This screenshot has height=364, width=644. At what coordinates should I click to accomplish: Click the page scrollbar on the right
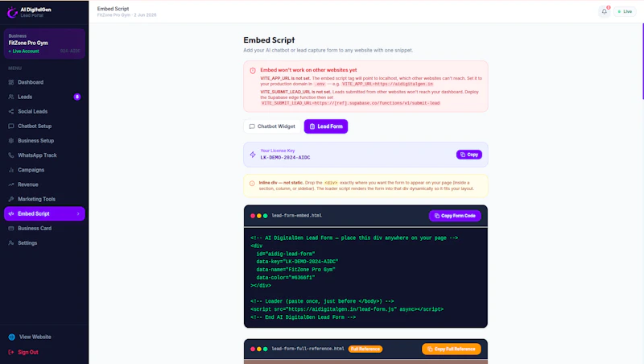(x=642, y=62)
